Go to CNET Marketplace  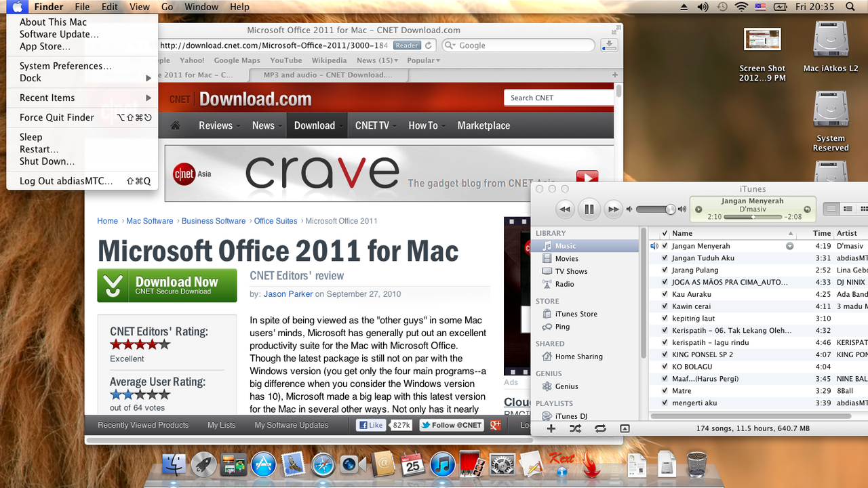point(484,125)
